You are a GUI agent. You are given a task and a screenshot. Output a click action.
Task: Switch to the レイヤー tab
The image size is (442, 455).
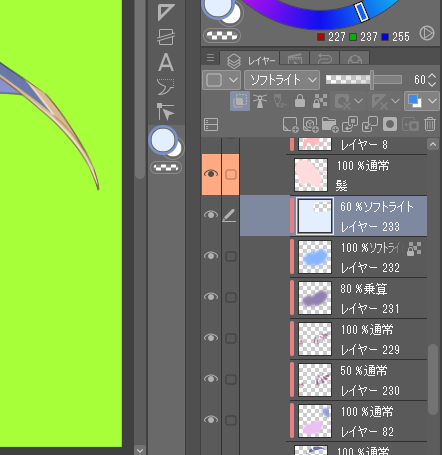click(x=251, y=60)
